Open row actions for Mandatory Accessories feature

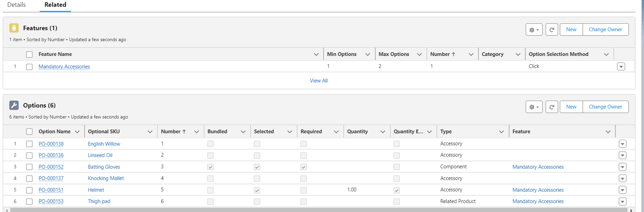tap(621, 67)
